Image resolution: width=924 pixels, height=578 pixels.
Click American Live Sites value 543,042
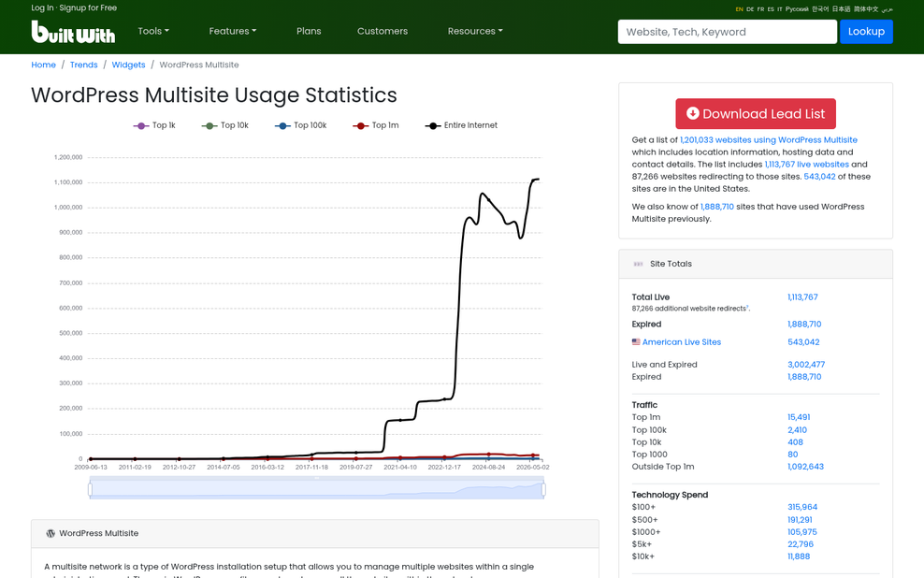[x=803, y=341]
